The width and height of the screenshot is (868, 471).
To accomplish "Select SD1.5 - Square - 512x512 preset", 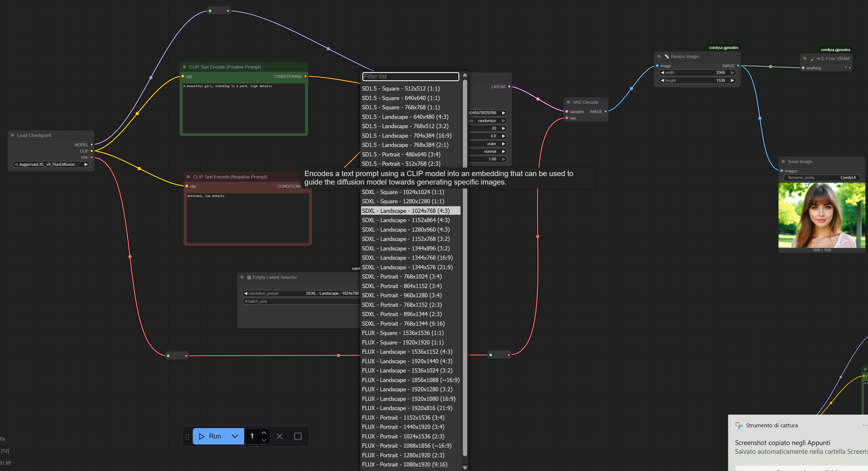I will point(410,88).
